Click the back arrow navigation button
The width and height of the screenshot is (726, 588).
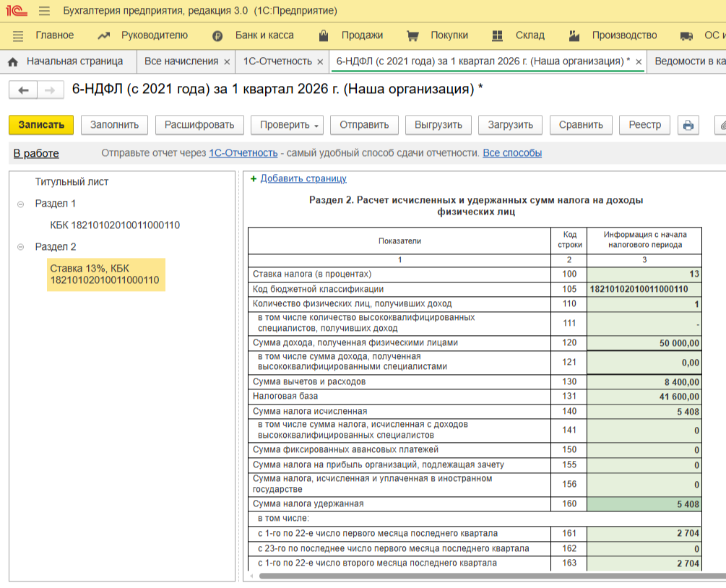(x=23, y=90)
